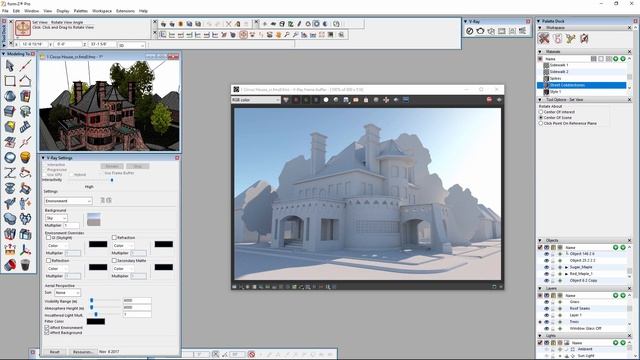Open the Aerial Perspective Sun dropdown
Viewport: 640px width, 360px height.
point(67,293)
